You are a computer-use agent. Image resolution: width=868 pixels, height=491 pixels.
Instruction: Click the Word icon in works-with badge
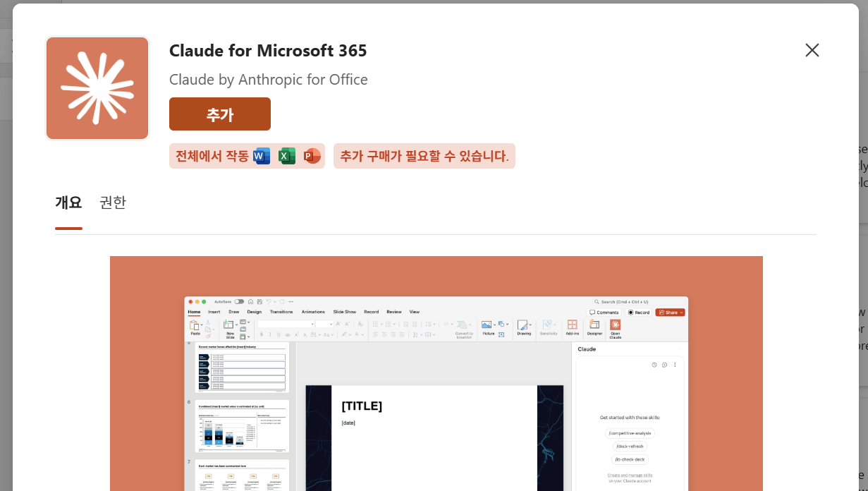pos(262,156)
